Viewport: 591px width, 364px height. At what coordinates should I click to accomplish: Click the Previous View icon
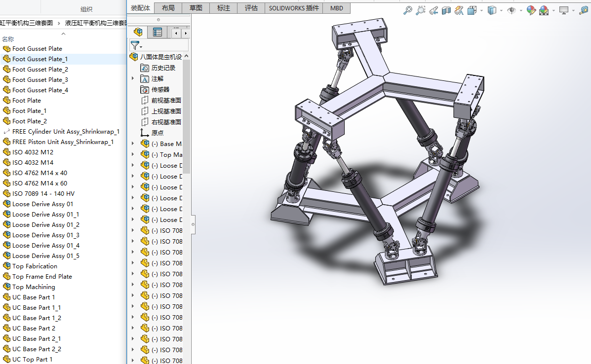point(433,10)
